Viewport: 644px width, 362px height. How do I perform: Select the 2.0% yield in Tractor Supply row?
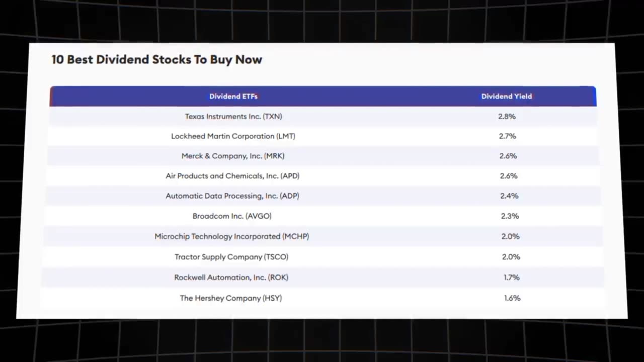pos(511,257)
